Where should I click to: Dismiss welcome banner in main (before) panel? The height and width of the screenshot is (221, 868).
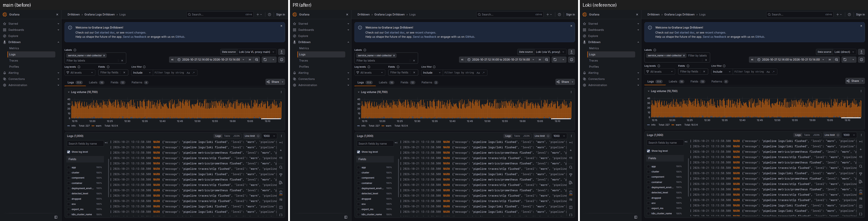pyautogui.click(x=281, y=26)
